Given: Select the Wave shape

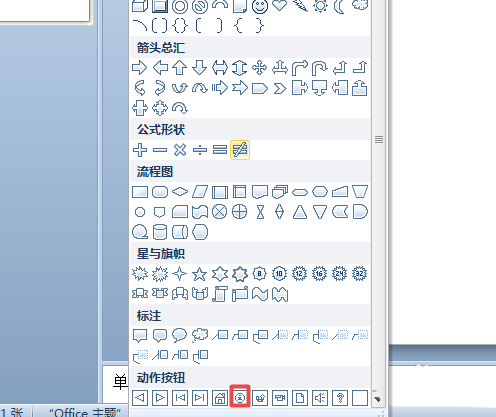Looking at the screenshot, I should pyautogui.click(x=260, y=294).
